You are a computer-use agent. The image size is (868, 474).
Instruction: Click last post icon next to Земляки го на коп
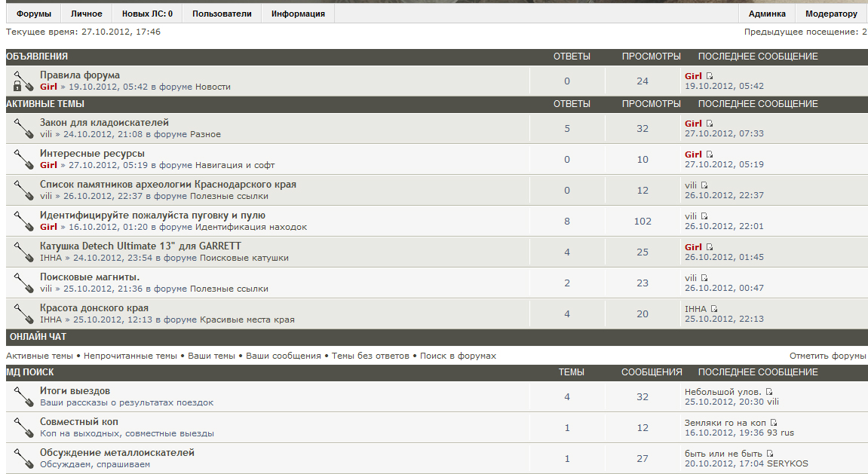(x=774, y=423)
